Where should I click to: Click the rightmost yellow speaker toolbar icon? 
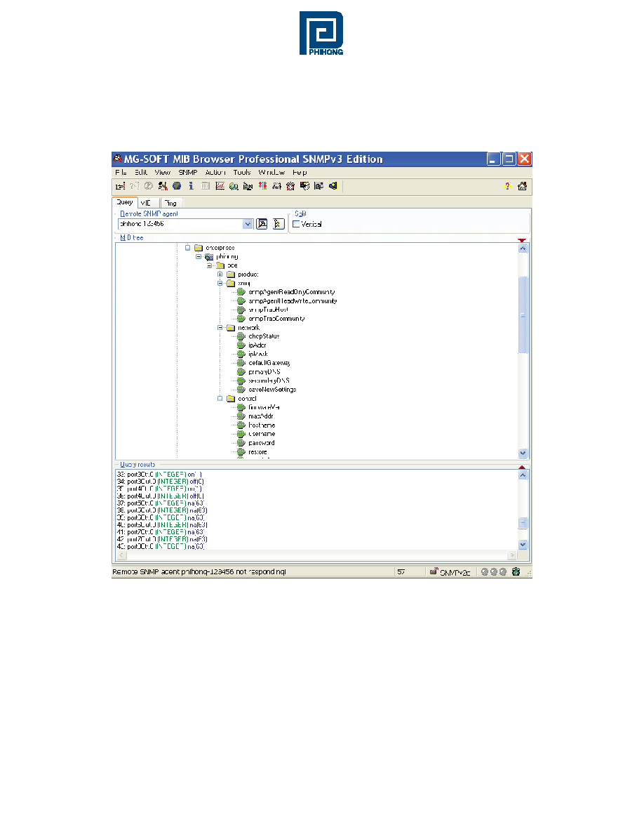[x=333, y=185]
